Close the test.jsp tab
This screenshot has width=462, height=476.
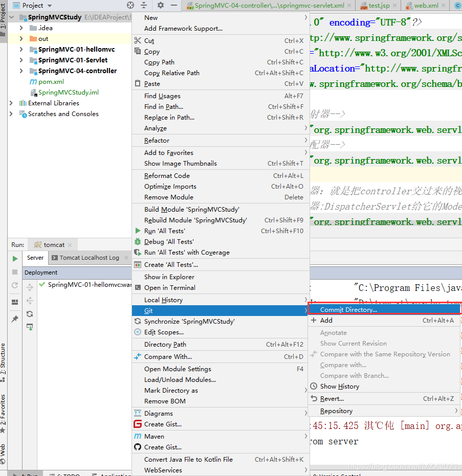394,6
